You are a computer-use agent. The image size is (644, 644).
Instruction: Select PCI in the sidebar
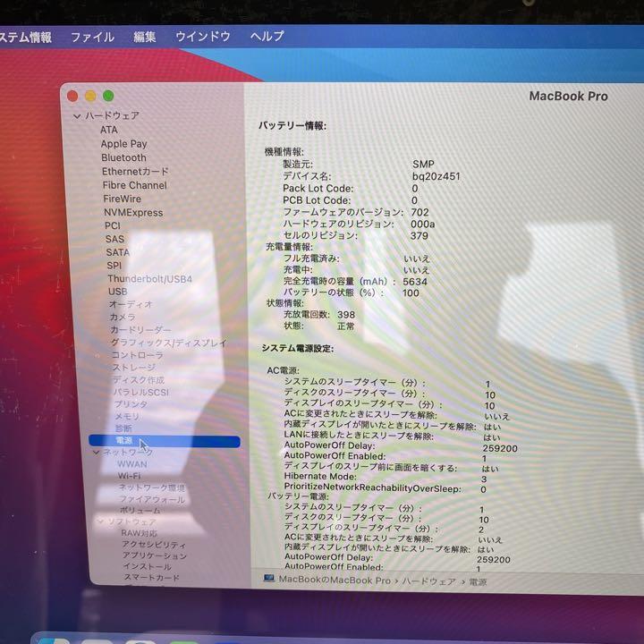click(x=113, y=226)
